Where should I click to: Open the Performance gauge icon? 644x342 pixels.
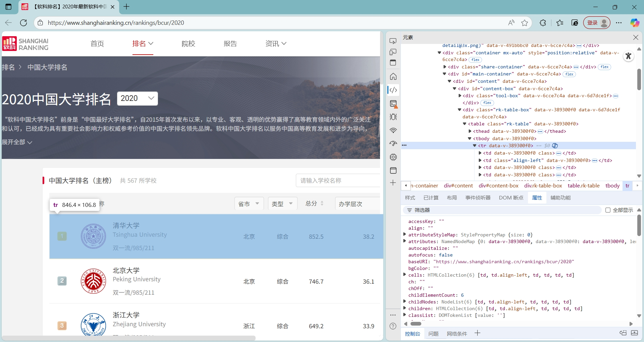[393, 144]
